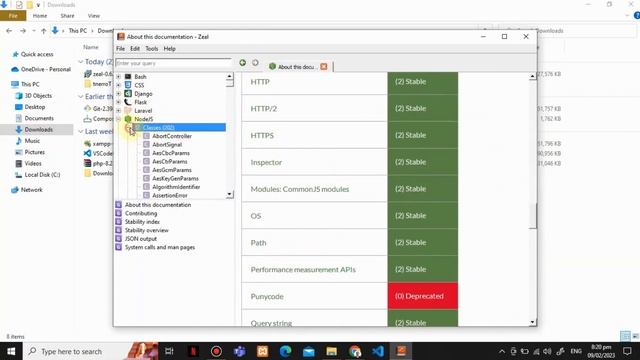640x360 pixels.
Task: Click the documentation page scrollbar down arrow
Action: coord(532,322)
